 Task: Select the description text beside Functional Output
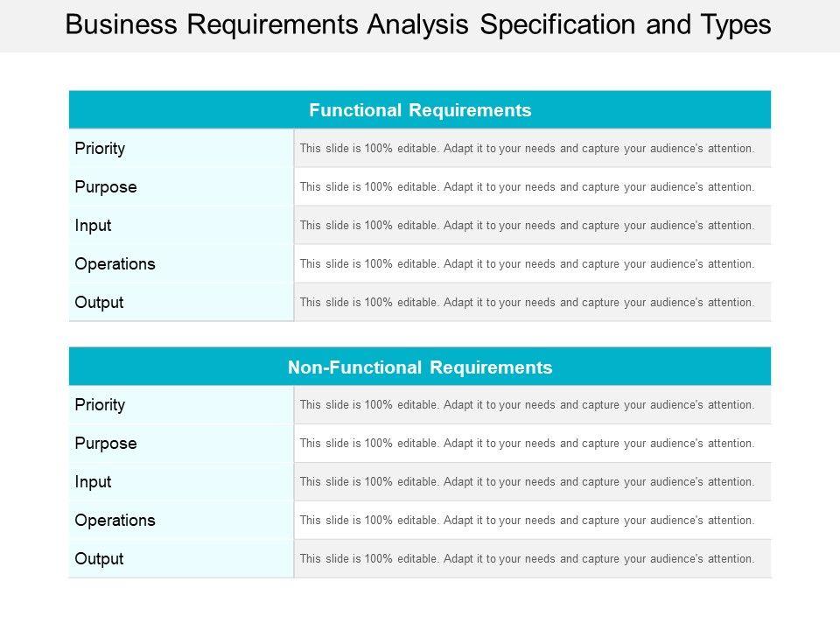[527, 303]
